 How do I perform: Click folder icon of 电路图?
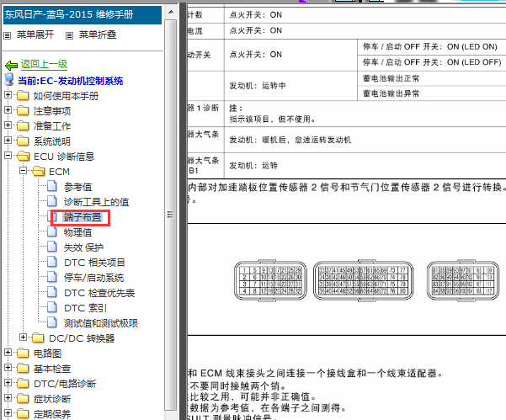(23, 354)
